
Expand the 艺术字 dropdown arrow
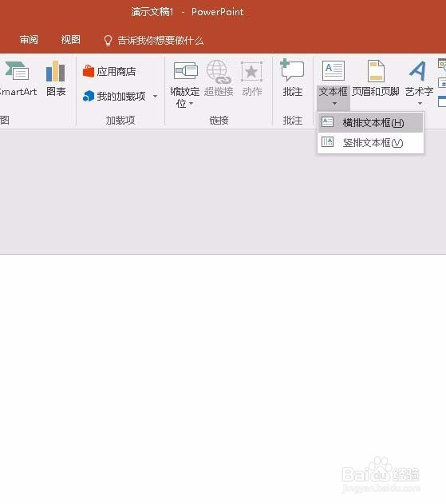tap(420, 104)
